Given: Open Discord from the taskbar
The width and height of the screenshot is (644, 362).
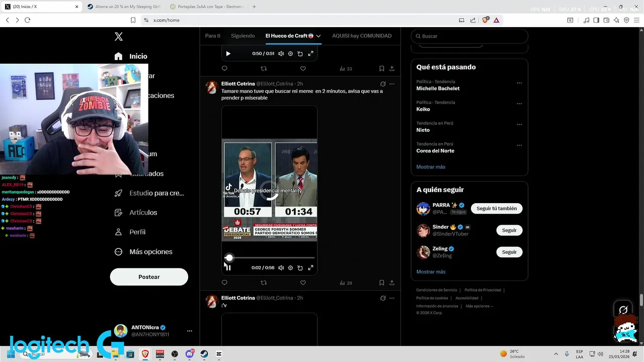Looking at the screenshot, I should pos(190,354).
